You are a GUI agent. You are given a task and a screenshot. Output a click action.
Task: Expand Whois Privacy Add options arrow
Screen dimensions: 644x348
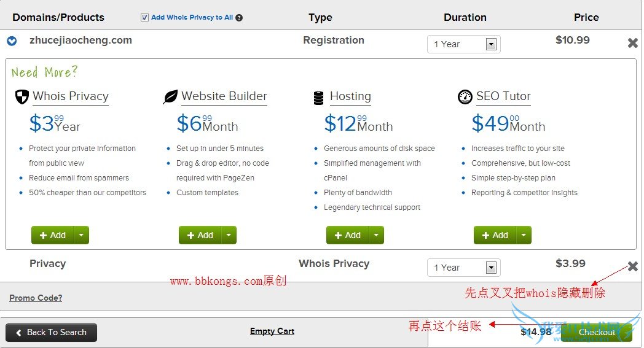click(x=82, y=235)
